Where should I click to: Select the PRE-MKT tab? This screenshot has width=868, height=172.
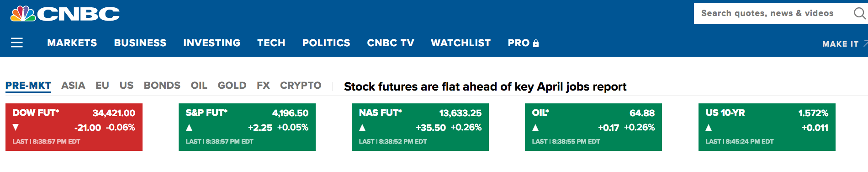[28, 86]
